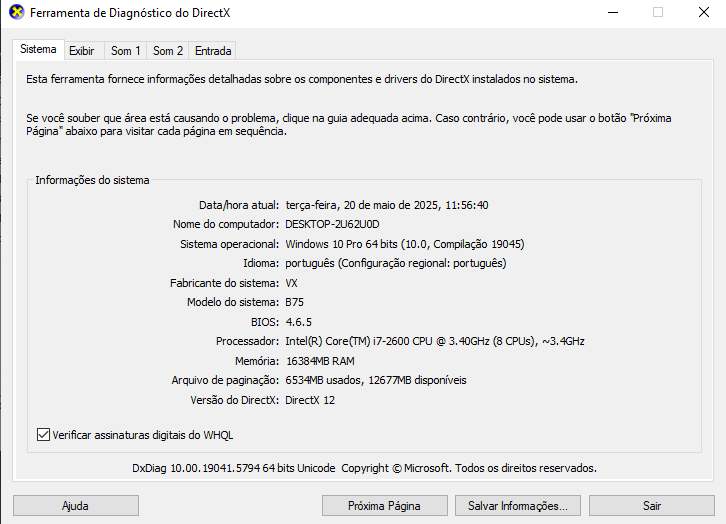Toggle Verificar assinaturas digitais do WHQL checkbox
The height and width of the screenshot is (524, 726).
point(43,435)
